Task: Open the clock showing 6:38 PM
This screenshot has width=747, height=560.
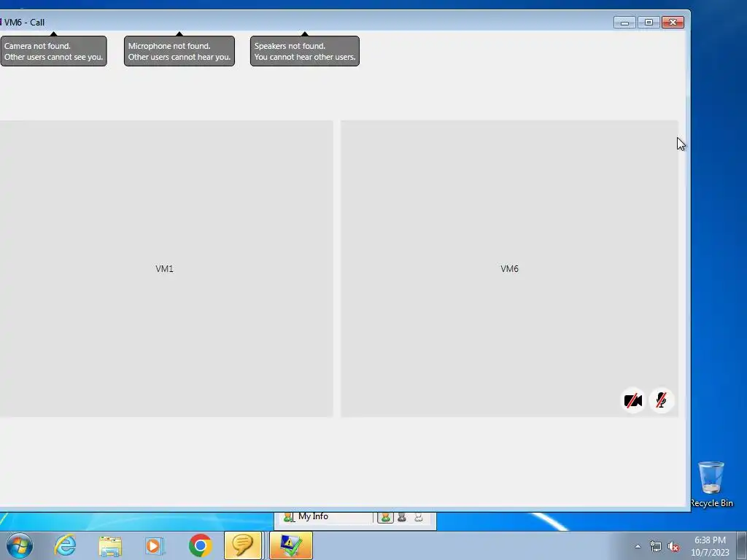Action: (x=710, y=546)
